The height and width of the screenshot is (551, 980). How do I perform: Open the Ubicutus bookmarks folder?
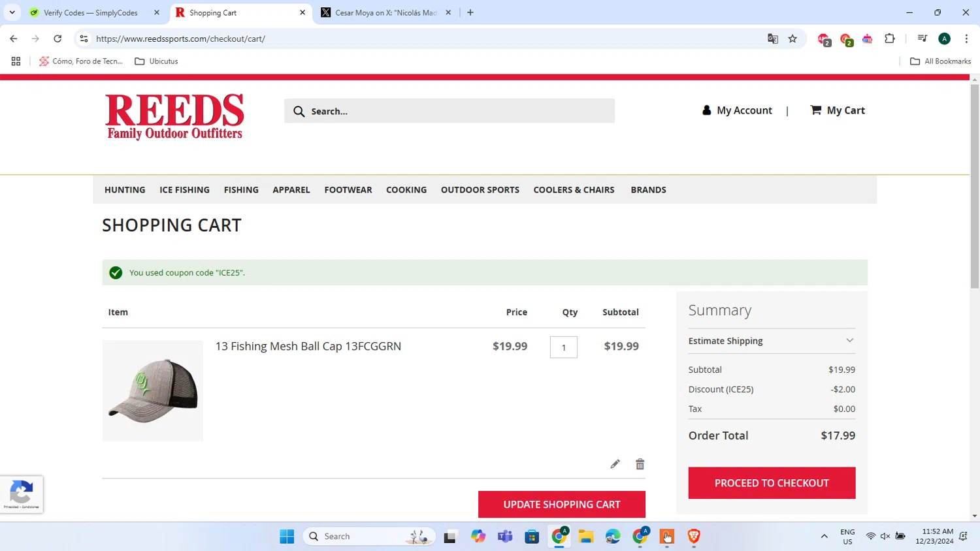coord(156,61)
